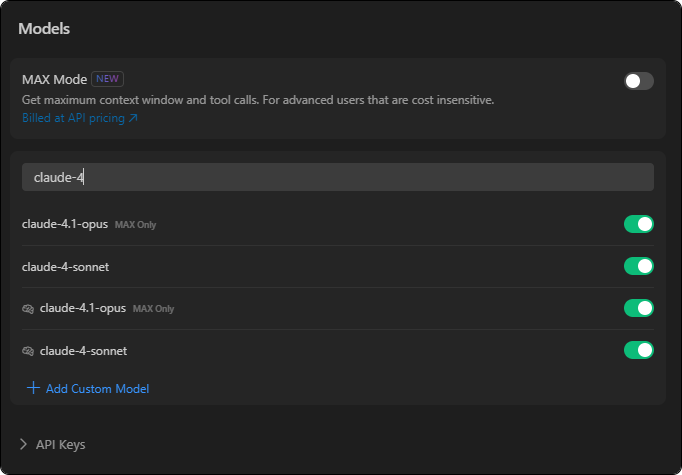682x475 pixels.
Task: Toggle off the brain-icon claude-4.1-opus model
Action: (x=638, y=308)
